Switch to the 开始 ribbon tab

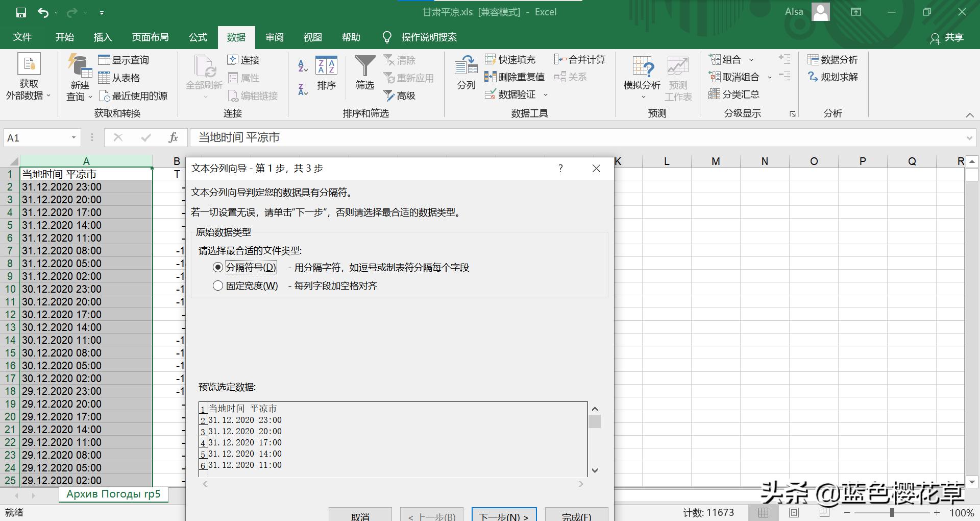coord(64,37)
